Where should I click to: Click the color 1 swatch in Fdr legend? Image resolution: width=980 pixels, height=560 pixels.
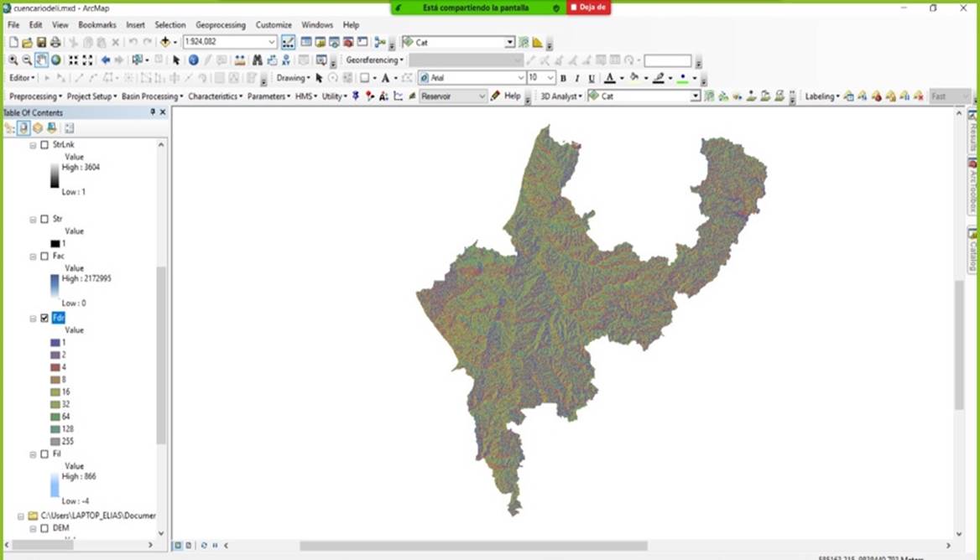[x=55, y=343]
